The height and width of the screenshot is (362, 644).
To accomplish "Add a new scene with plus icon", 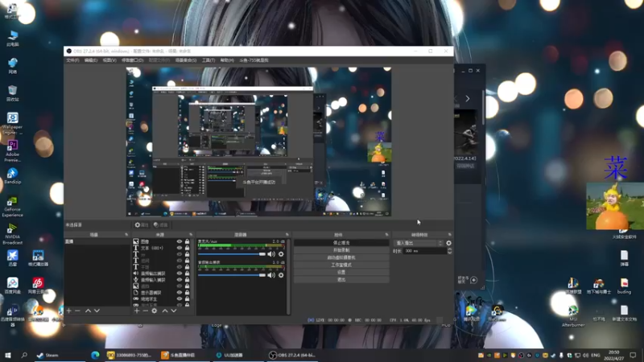I will (69, 311).
